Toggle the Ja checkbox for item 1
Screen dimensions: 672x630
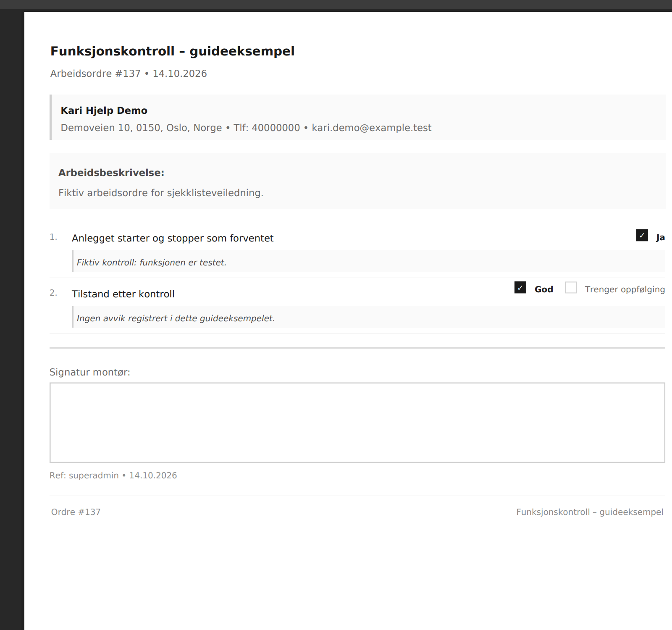642,235
